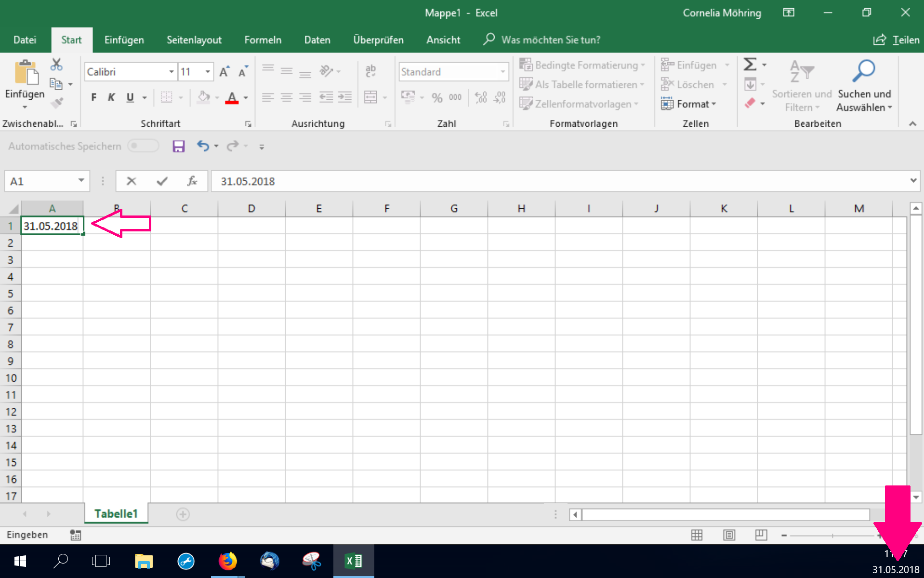Expand the Standard number format dropdown
The height and width of the screenshot is (578, 924).
[502, 72]
